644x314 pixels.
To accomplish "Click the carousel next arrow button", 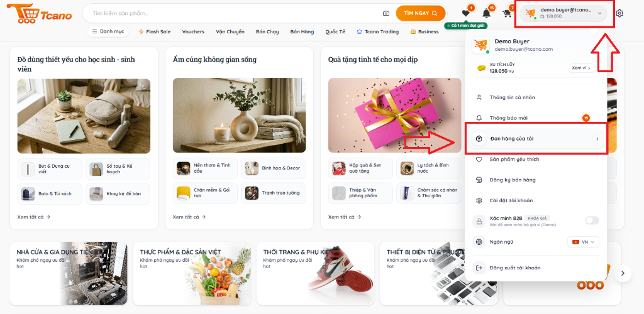I will (623, 273).
